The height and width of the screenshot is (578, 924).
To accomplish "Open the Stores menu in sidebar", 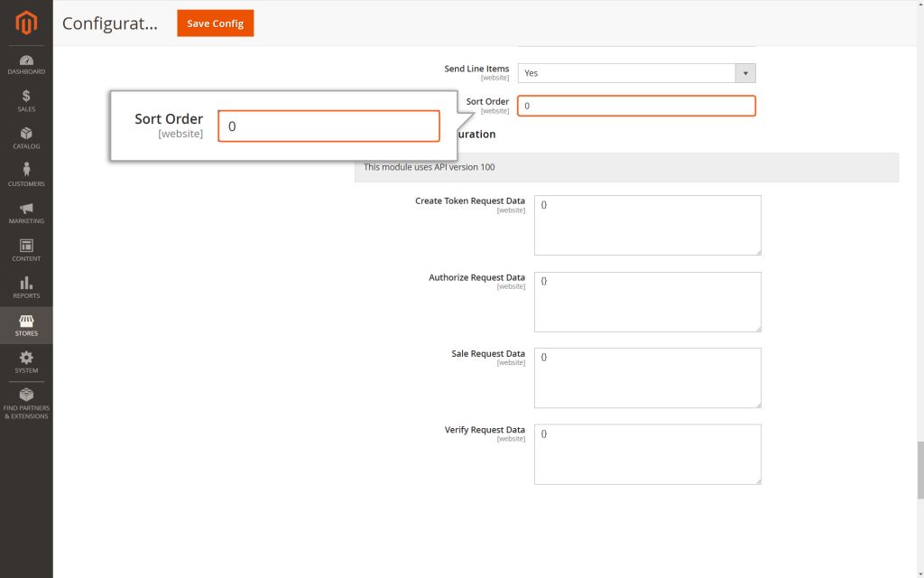I will [x=26, y=325].
